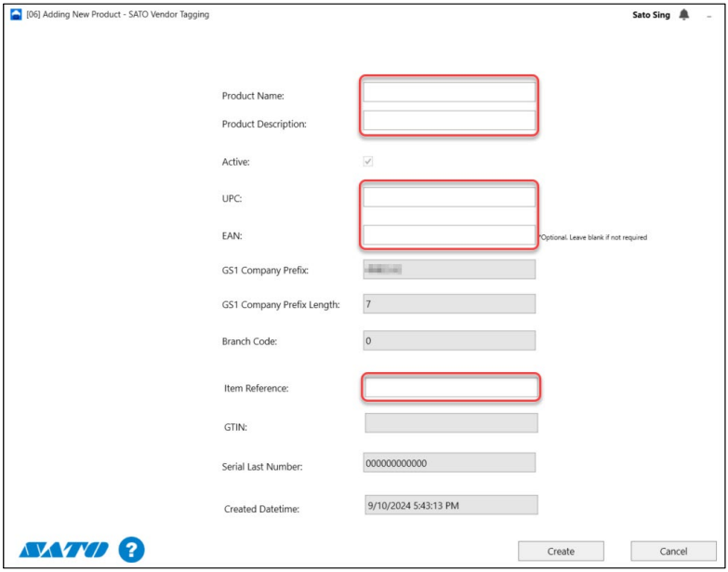Click the GS1 Company Prefix field
728x572 pixels.
pyautogui.click(x=449, y=270)
